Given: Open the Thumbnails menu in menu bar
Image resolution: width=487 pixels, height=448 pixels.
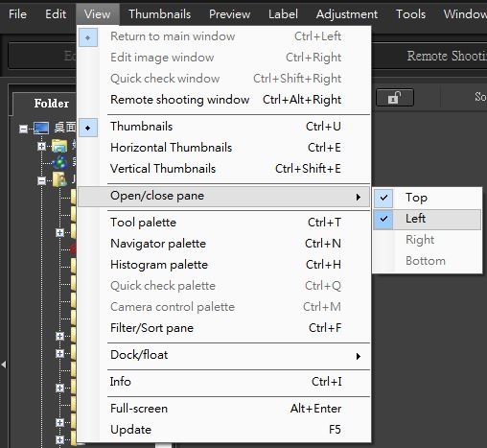Looking at the screenshot, I should click(x=159, y=14).
